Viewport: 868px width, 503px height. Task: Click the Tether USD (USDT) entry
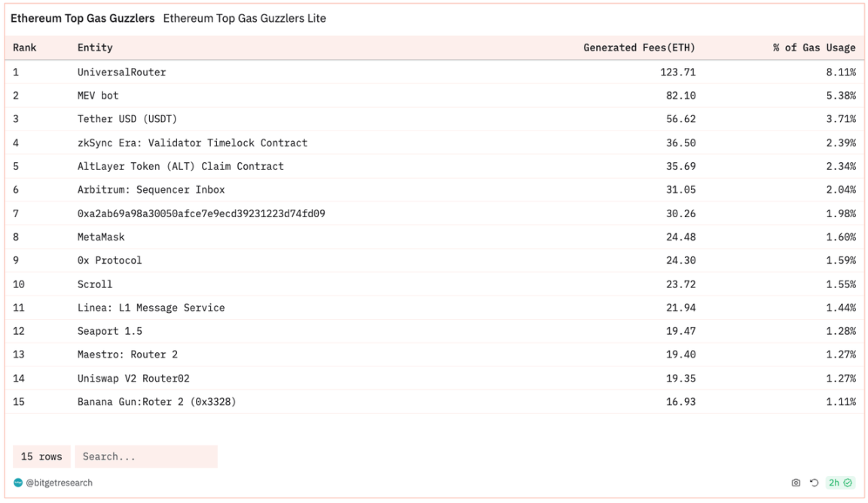[x=127, y=119]
